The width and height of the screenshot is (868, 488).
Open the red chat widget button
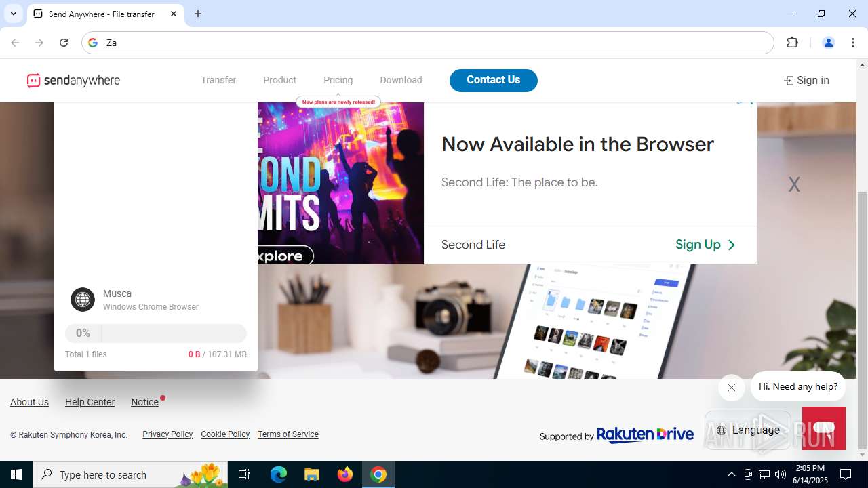point(824,428)
